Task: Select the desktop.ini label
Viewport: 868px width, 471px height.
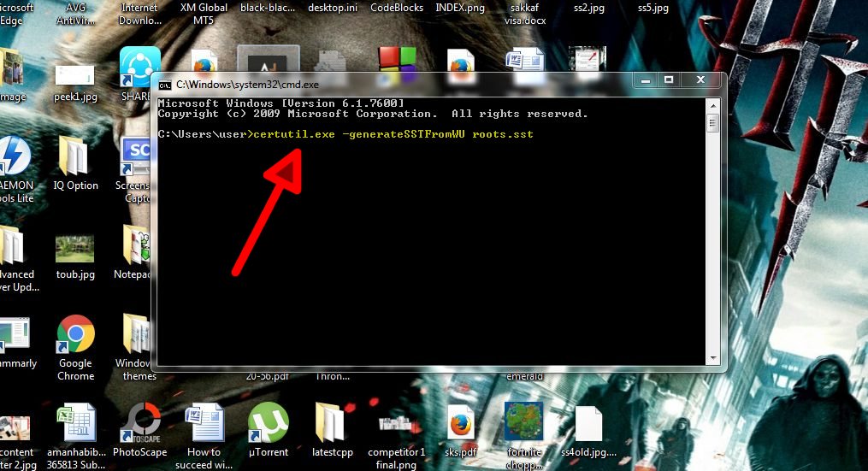Action: click(332, 8)
